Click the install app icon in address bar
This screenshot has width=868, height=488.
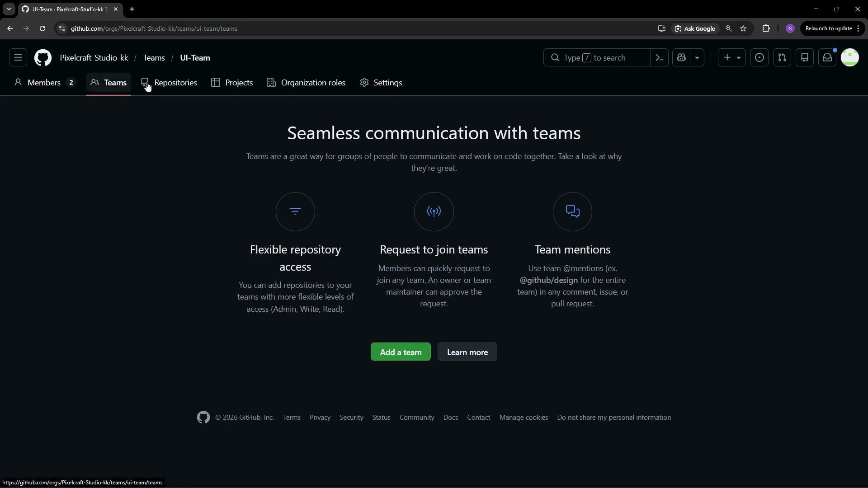[661, 28]
